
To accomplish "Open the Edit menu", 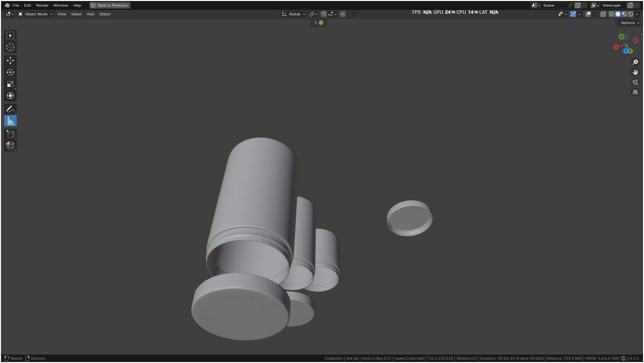I will pos(27,5).
